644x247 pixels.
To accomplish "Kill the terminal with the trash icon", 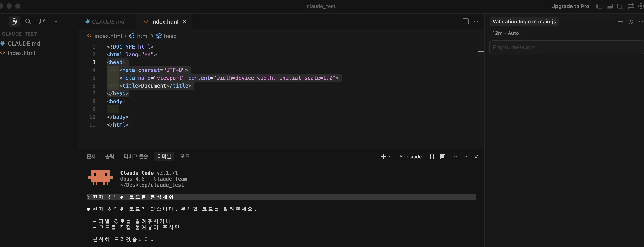I will tap(442, 157).
